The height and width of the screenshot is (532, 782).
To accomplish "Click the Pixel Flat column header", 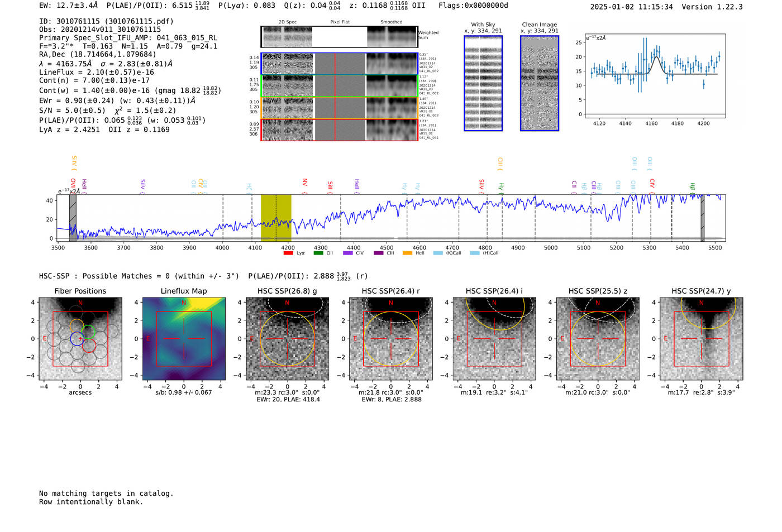I will [x=340, y=22].
